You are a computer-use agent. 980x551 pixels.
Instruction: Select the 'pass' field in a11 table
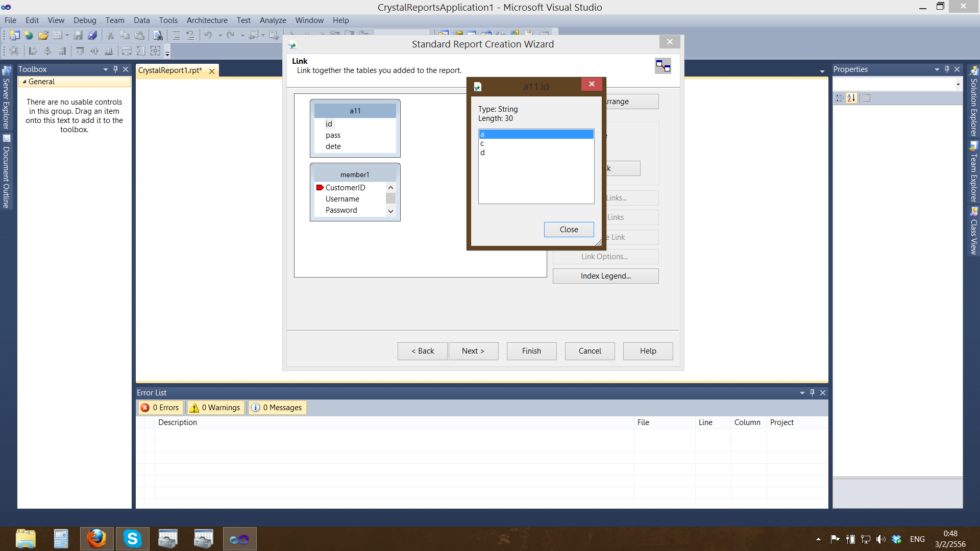coord(333,135)
